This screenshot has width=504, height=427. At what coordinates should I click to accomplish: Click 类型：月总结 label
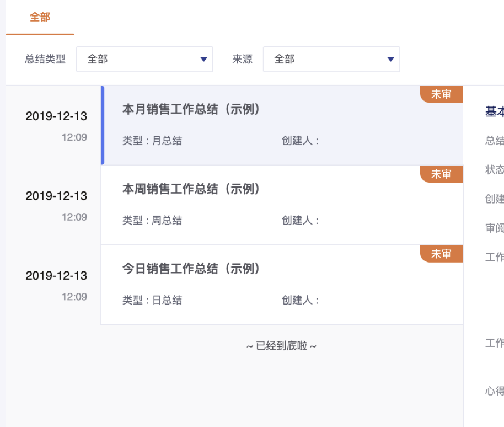coord(152,141)
